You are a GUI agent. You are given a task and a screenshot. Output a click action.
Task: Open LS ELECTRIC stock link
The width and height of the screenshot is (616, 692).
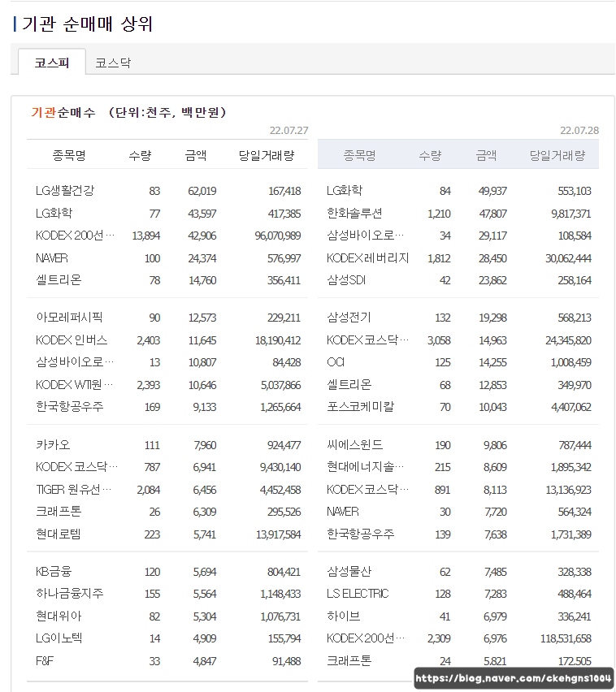(358, 594)
